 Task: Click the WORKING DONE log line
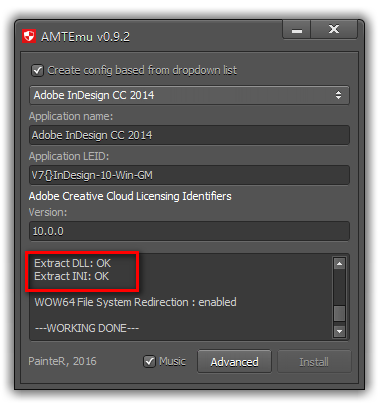(x=87, y=328)
